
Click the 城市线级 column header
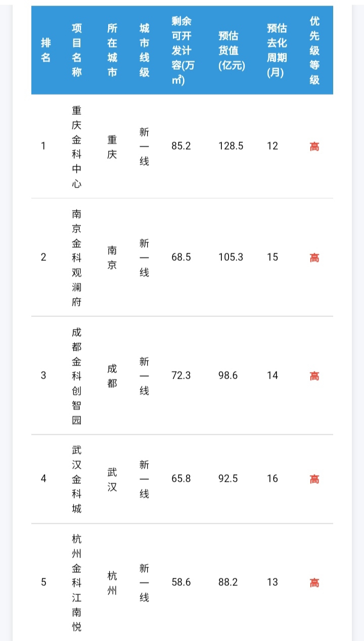point(145,51)
